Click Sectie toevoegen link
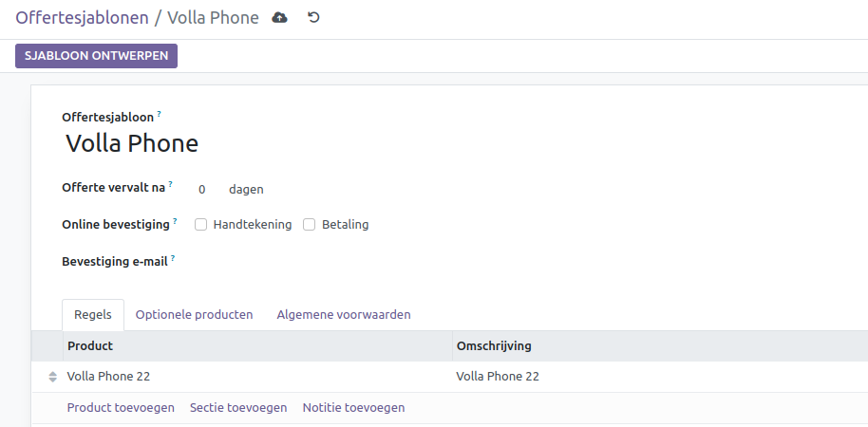868x427 pixels. [x=238, y=408]
